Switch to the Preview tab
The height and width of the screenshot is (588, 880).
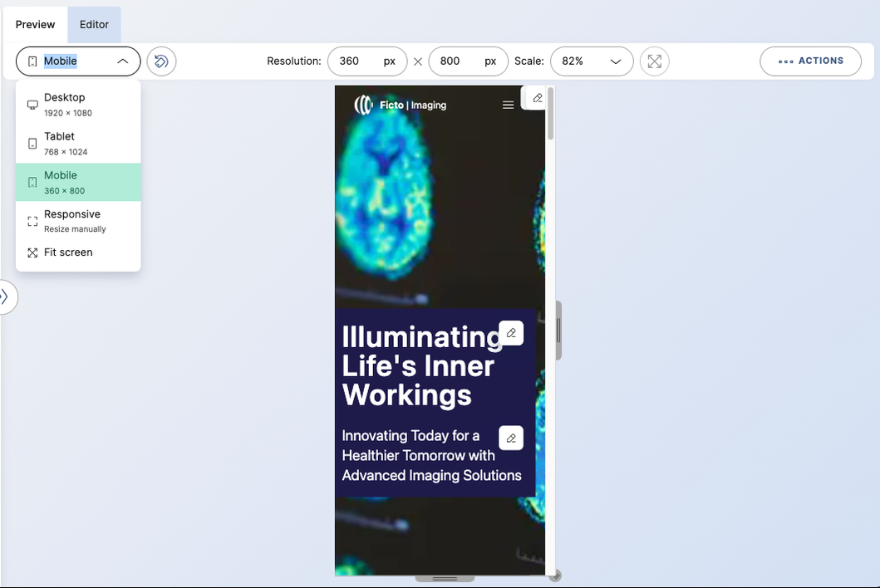35,24
